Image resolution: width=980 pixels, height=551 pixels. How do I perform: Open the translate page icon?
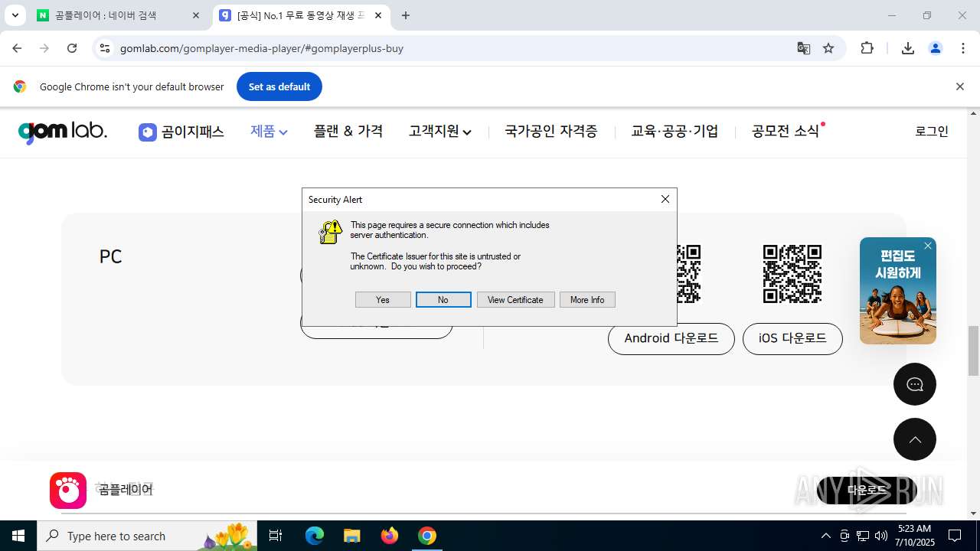pos(803,48)
